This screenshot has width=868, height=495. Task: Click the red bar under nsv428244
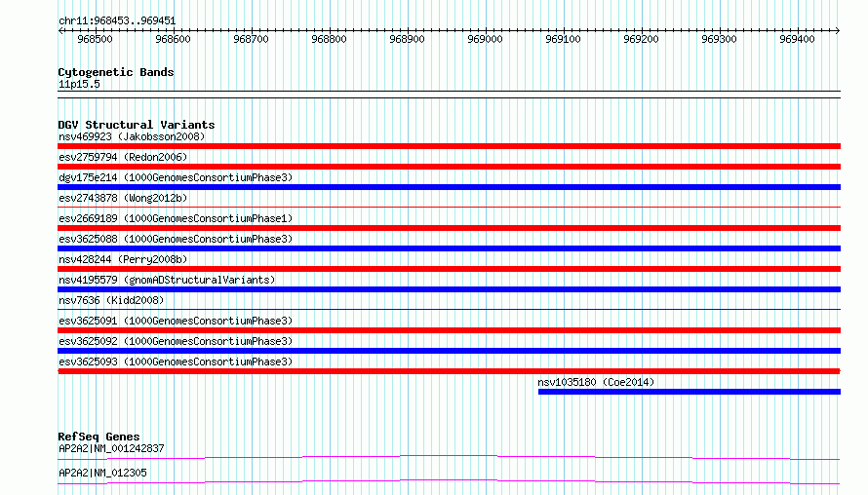click(x=449, y=269)
